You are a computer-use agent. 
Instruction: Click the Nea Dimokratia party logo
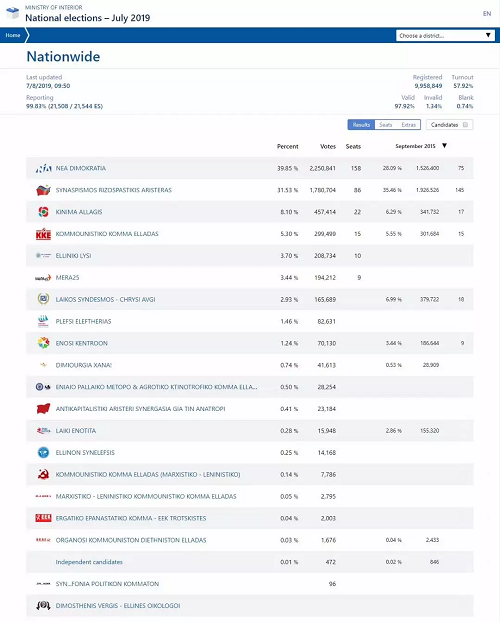click(x=43, y=168)
